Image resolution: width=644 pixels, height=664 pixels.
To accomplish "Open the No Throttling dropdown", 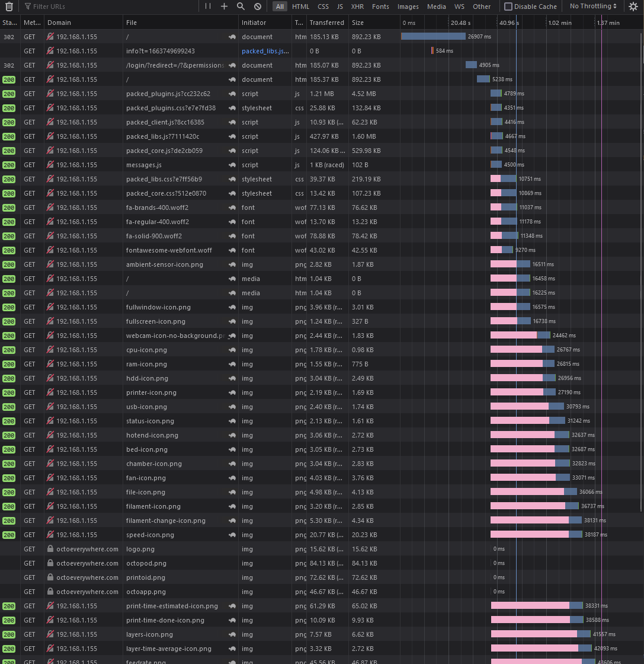I will tap(592, 6).
